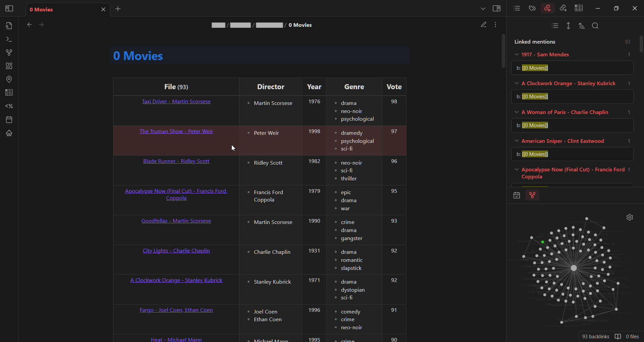Open the outline tab in right sidebar

[x=517, y=8]
